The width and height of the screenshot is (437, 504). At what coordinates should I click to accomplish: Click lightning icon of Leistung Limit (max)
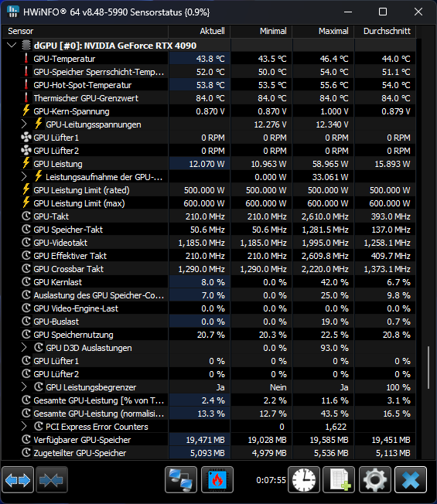pyautogui.click(x=26, y=203)
